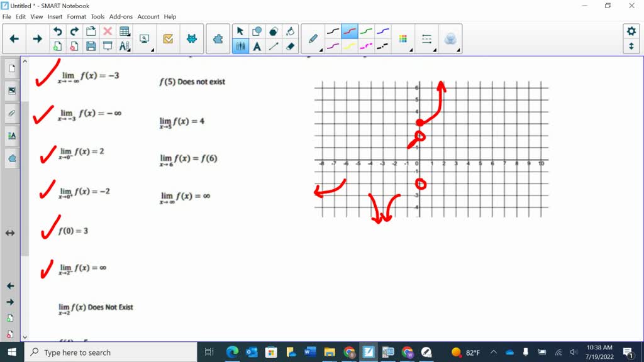Activate the Screen Capture tool
This screenshot has width=644, height=362.
tap(144, 39)
